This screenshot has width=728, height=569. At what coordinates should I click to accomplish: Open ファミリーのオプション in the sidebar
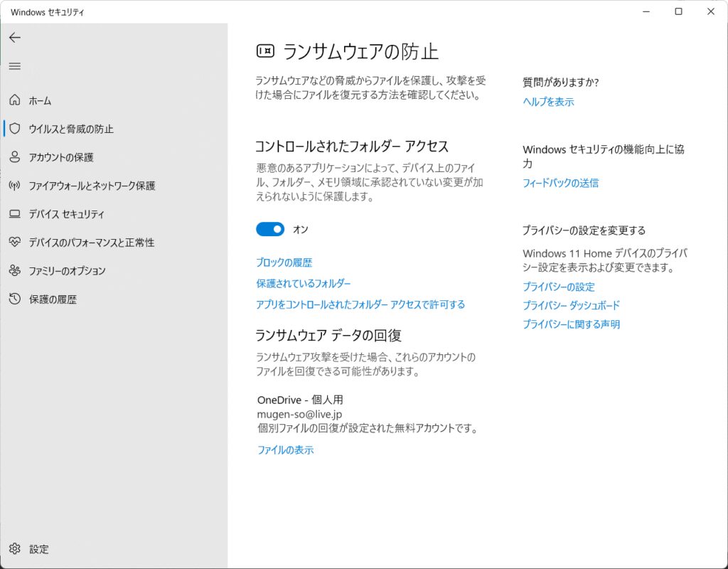point(114,270)
